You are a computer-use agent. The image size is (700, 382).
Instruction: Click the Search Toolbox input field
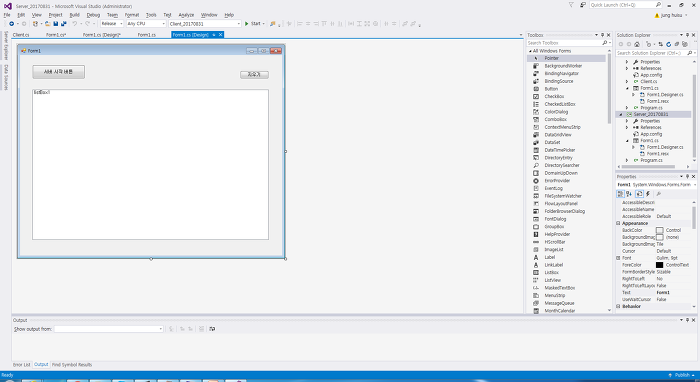coord(565,43)
